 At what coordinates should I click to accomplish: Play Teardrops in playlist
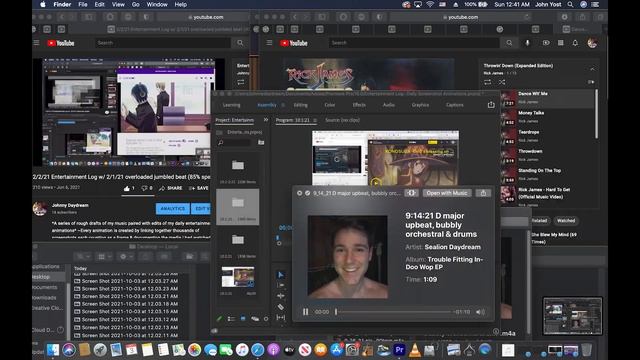tap(548, 136)
